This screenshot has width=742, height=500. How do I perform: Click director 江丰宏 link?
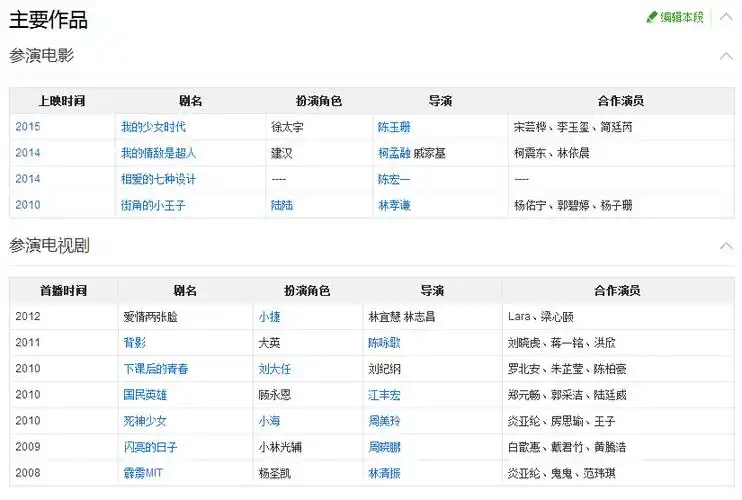(x=384, y=395)
